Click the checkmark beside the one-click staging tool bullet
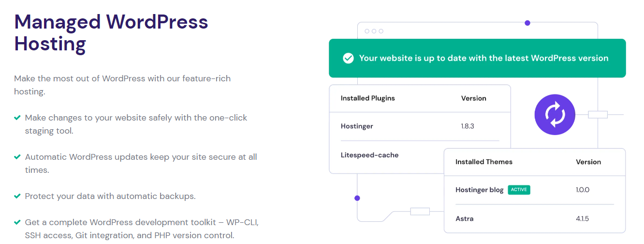644x244 pixels. tap(17, 118)
